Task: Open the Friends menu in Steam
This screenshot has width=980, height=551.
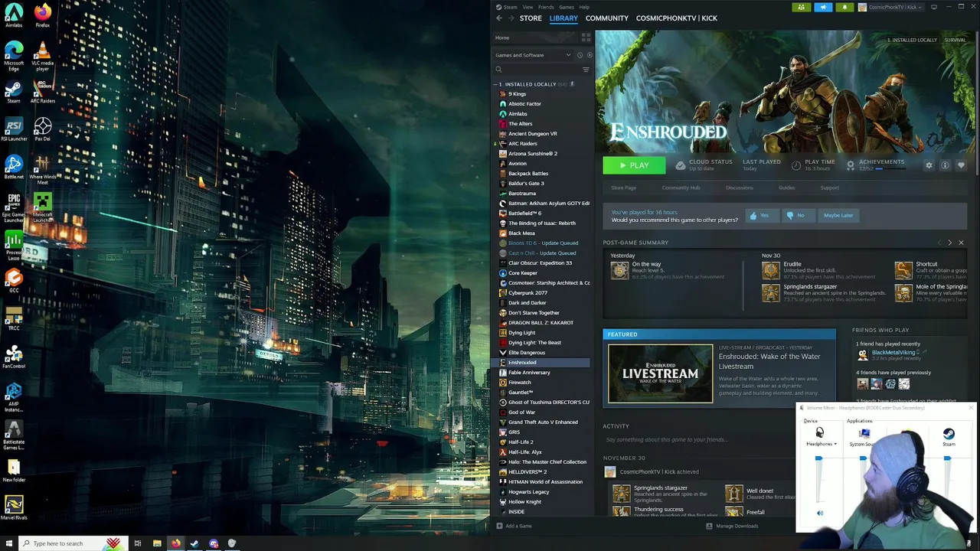Action: [x=546, y=7]
